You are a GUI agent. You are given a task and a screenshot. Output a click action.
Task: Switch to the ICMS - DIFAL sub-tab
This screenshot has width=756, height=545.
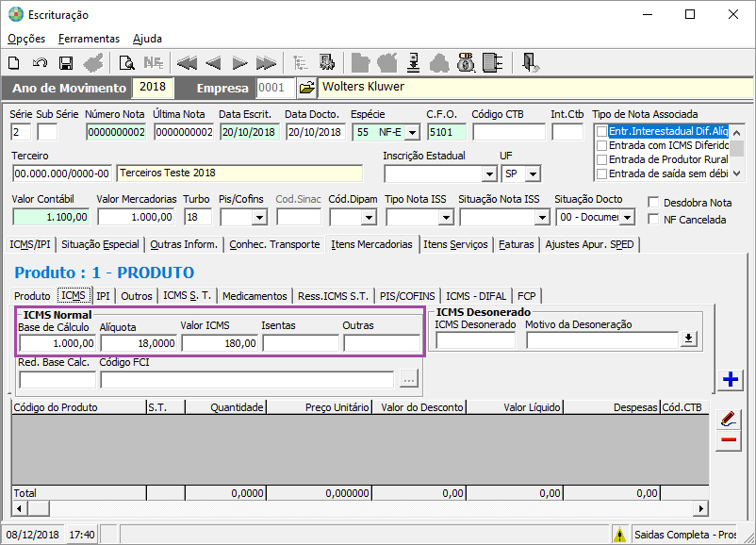coord(476,296)
